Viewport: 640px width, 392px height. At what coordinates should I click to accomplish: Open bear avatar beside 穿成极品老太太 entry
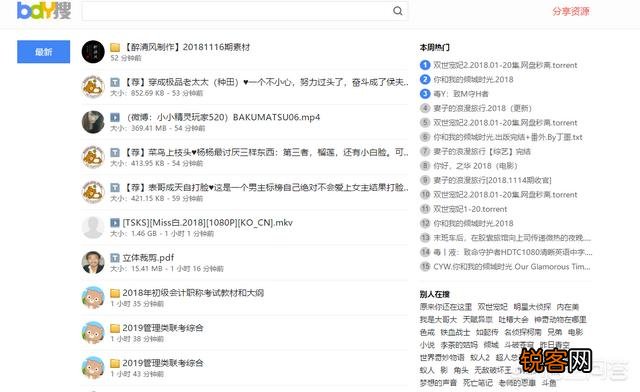(93, 87)
